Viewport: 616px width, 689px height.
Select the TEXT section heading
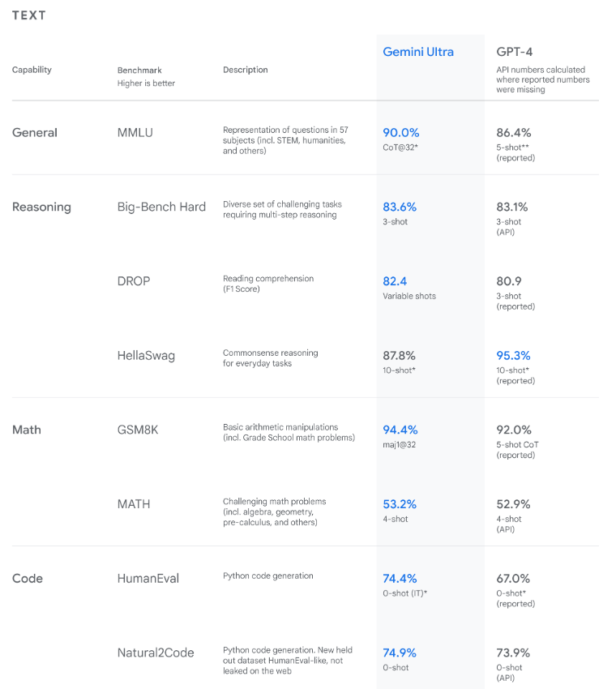[29, 15]
